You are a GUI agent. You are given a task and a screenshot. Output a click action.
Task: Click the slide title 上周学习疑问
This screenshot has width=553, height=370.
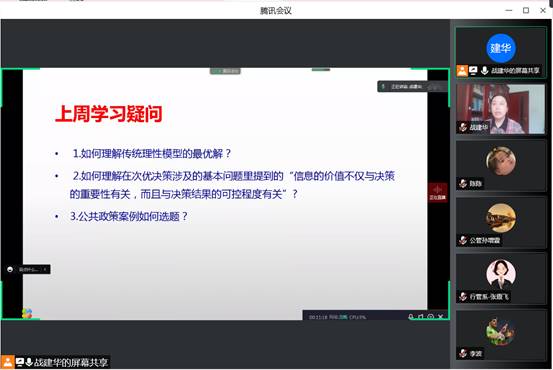[109, 114]
